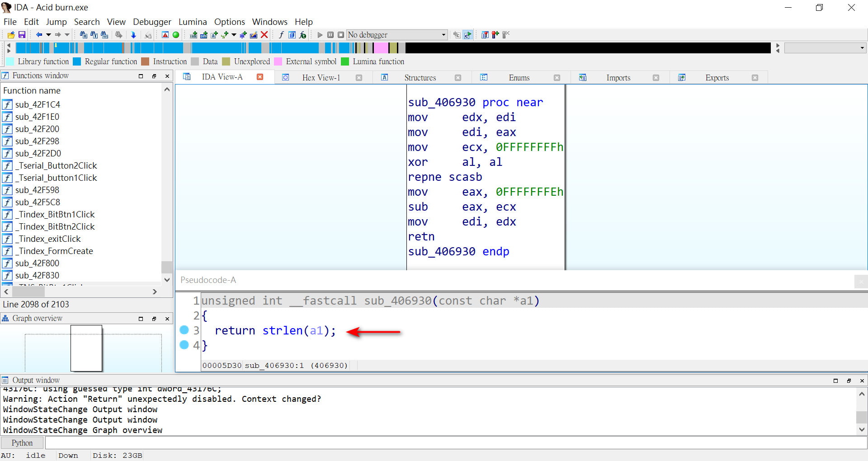The width and height of the screenshot is (868, 461).
Task: Switch to the Hex View-1 tab
Action: 321,78
